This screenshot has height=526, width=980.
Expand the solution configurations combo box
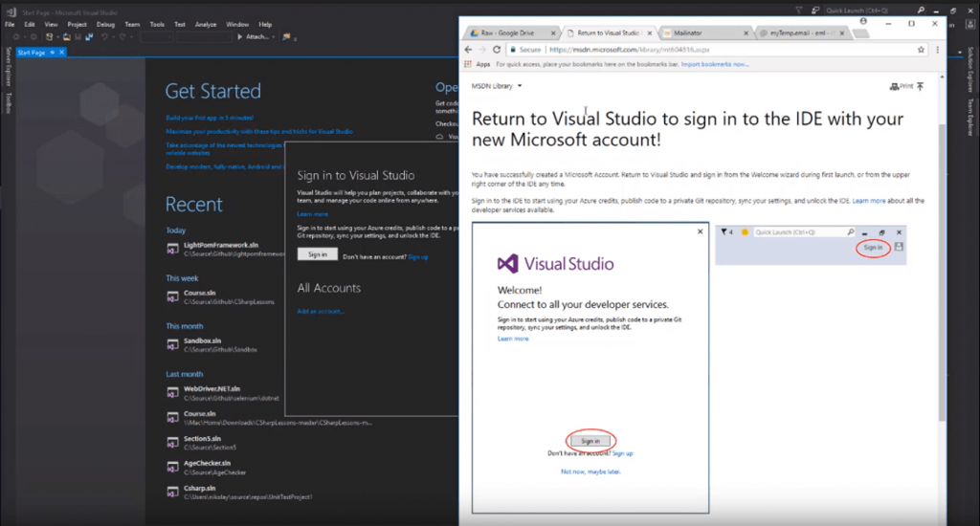pyautogui.click(x=156, y=37)
